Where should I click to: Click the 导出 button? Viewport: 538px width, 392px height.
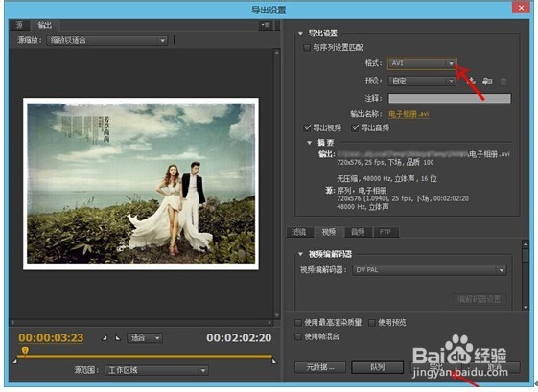(435, 367)
